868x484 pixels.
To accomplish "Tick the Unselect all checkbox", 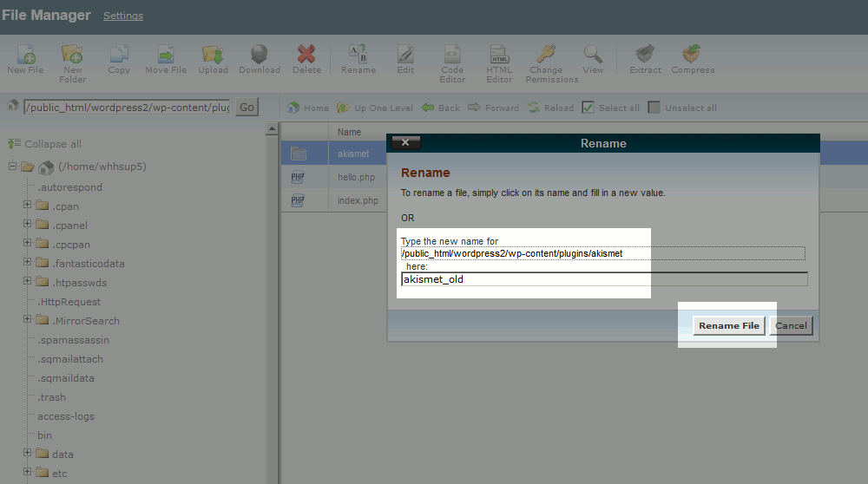I will 654,108.
